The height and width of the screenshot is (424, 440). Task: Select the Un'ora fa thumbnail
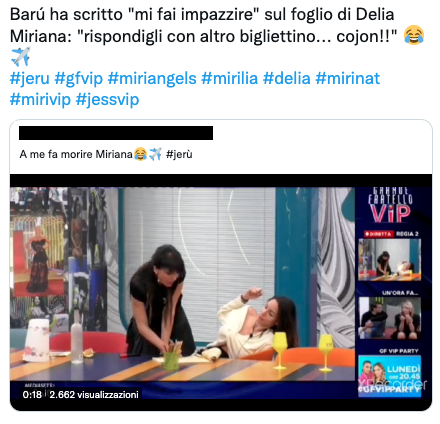pyautogui.click(x=390, y=318)
